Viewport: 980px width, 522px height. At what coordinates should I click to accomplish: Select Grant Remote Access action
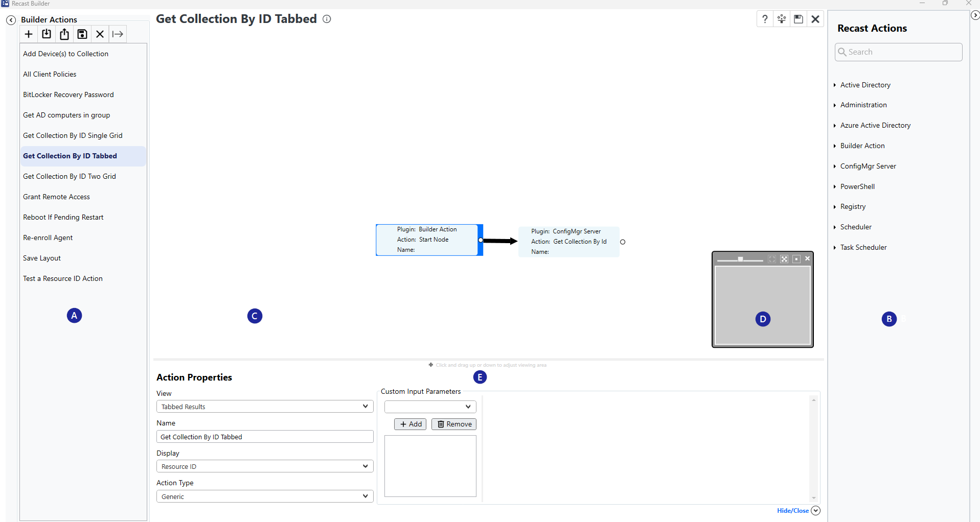click(x=83, y=197)
